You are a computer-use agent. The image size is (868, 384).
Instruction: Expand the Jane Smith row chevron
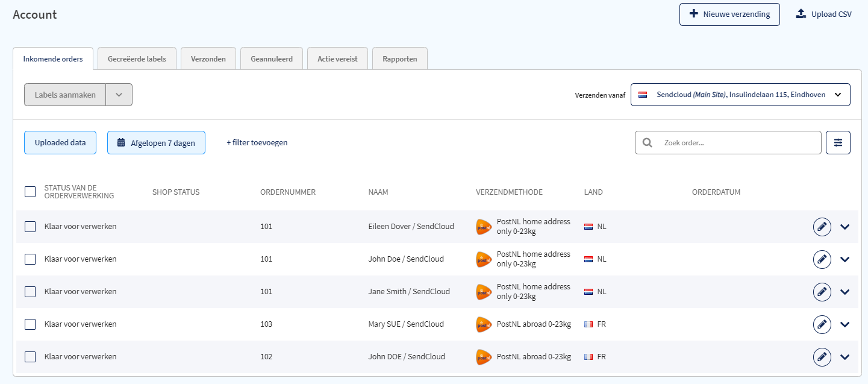tap(845, 292)
